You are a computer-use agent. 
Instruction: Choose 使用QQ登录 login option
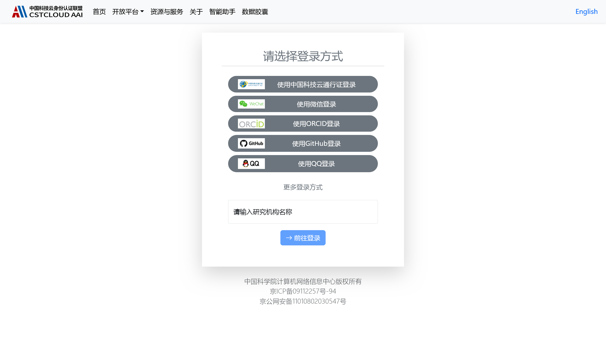coord(303,164)
